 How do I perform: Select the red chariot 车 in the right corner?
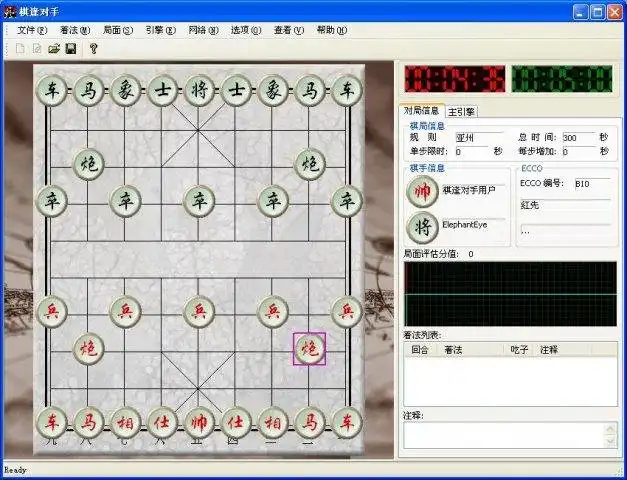tap(346, 422)
